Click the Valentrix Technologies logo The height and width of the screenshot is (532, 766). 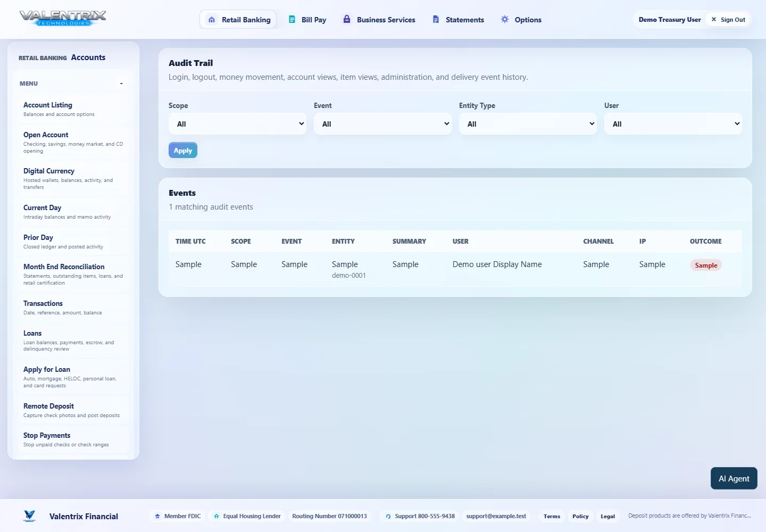click(x=63, y=18)
